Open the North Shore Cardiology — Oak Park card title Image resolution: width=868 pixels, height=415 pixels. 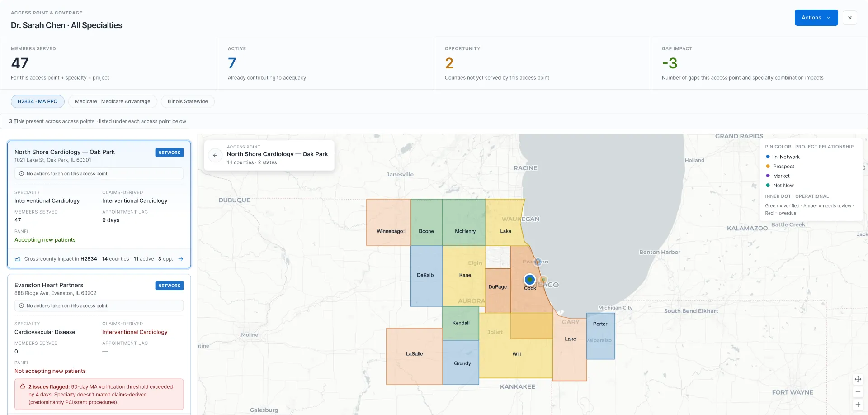65,152
